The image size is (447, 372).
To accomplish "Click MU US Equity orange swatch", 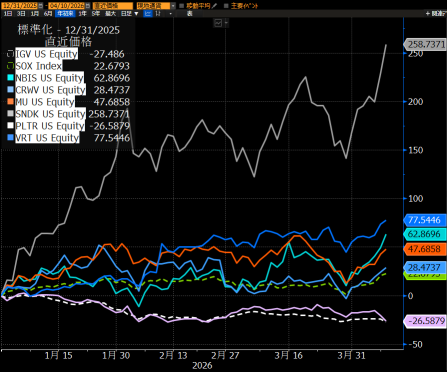I will pos(11,102).
